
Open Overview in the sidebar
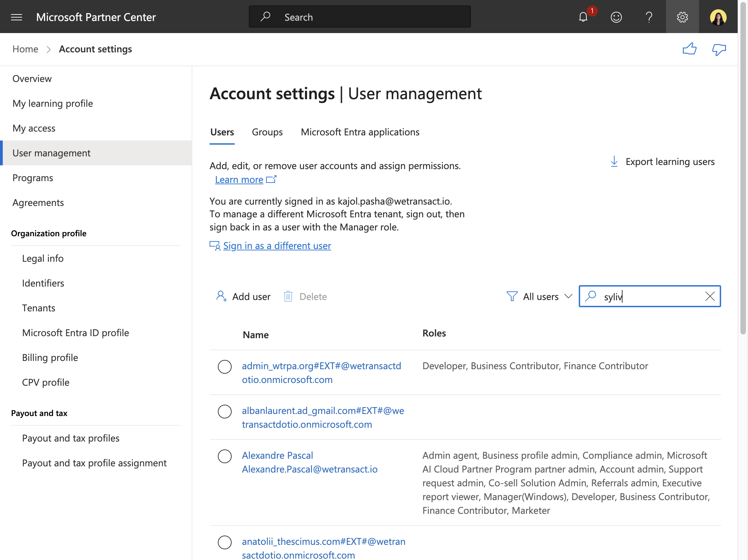point(32,79)
